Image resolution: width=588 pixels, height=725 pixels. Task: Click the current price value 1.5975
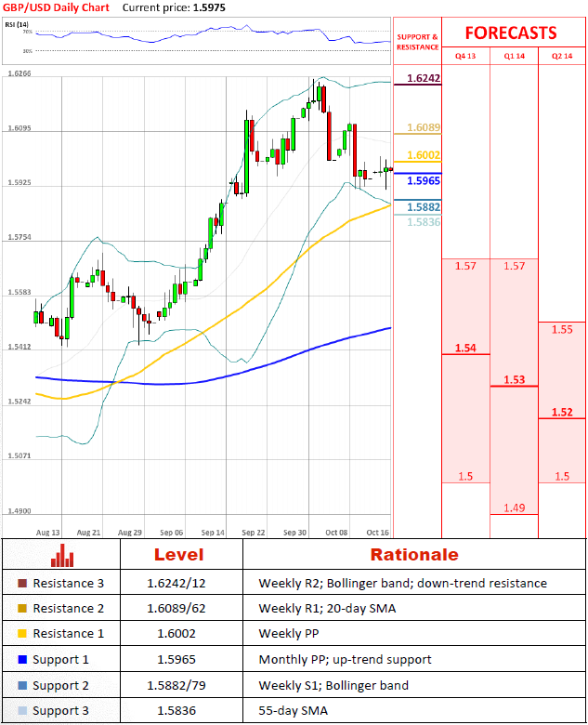coord(209,7)
